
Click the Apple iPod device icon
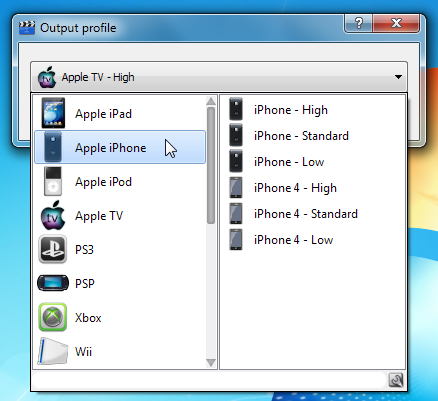53,181
